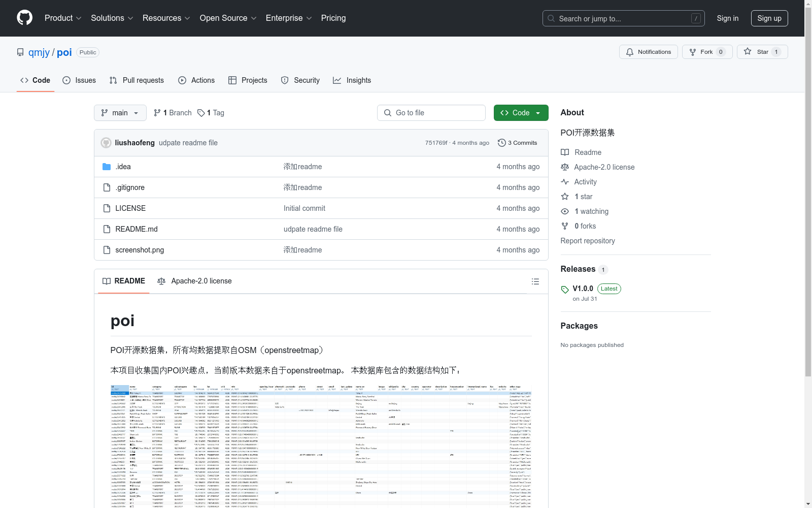Click the V1.0.0 release tag icon
812x508 pixels.
pyautogui.click(x=565, y=290)
